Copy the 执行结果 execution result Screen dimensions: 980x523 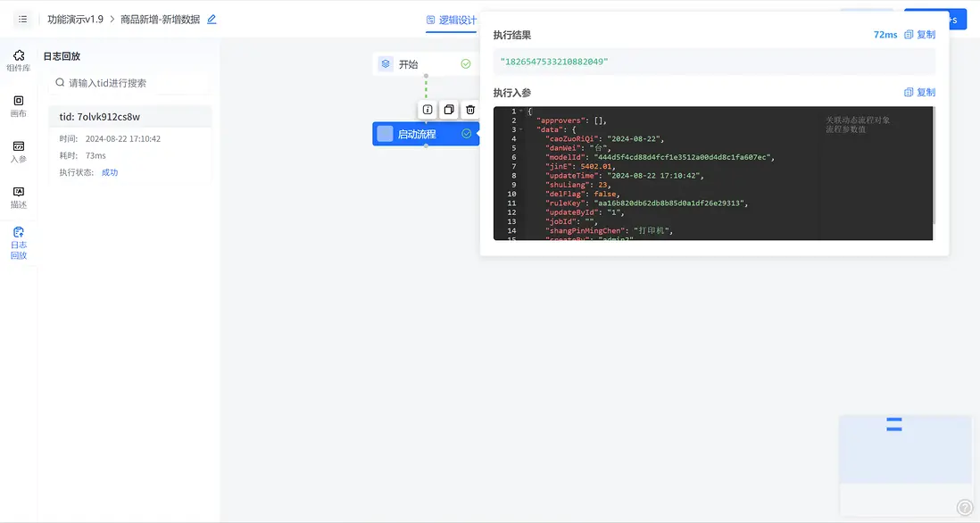[x=920, y=35]
